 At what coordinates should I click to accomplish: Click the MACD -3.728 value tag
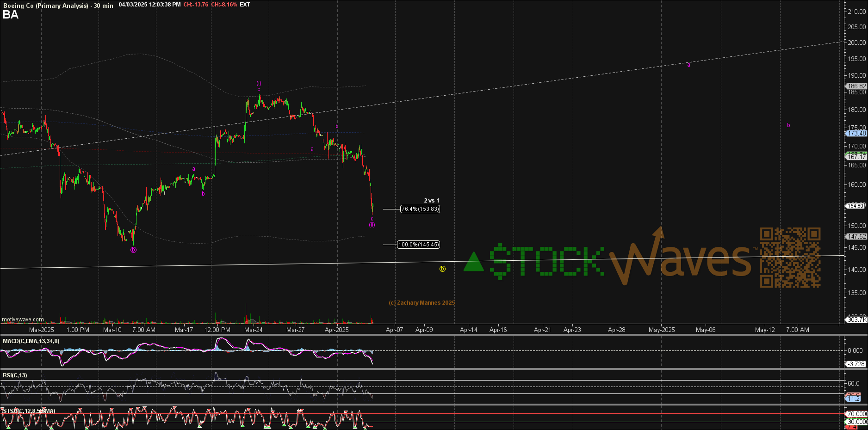tap(856, 364)
